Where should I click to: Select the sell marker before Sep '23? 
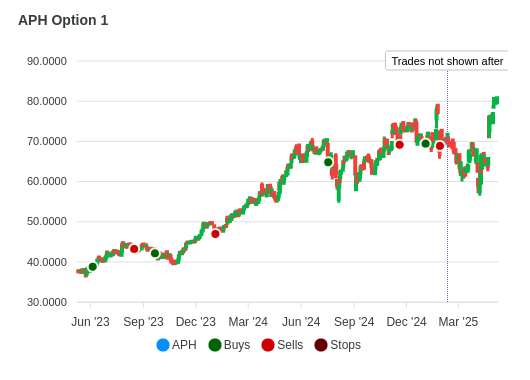click(134, 249)
